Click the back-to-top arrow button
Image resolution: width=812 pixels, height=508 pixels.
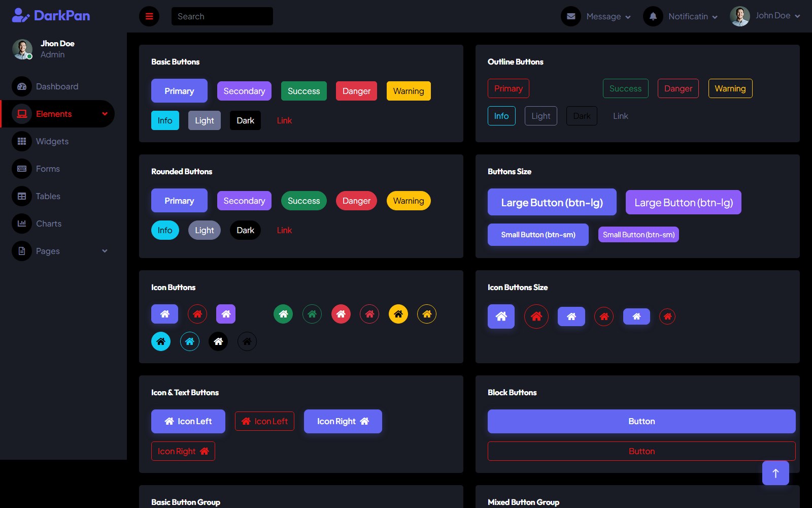[775, 473]
